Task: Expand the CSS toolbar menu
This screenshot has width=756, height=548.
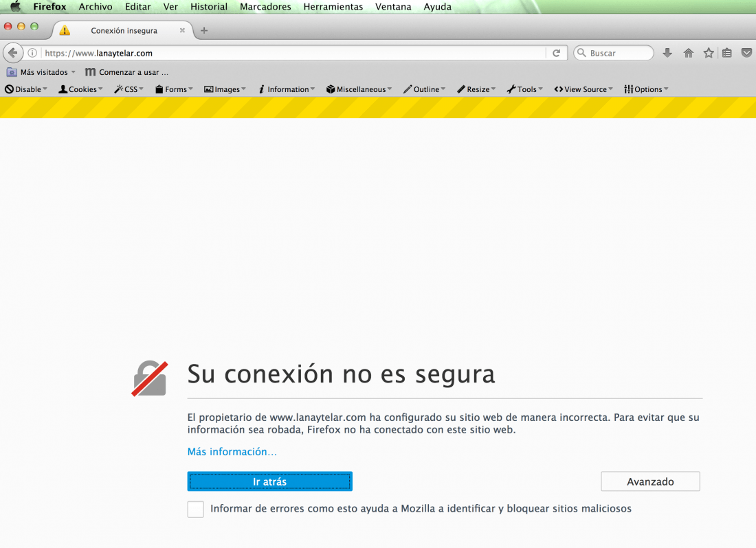Action: click(x=129, y=89)
